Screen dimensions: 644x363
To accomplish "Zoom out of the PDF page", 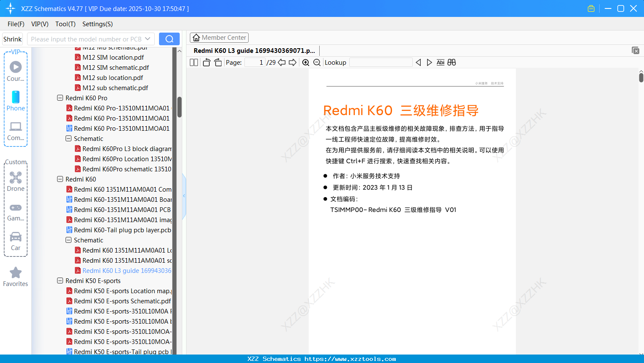I will [x=316, y=62].
